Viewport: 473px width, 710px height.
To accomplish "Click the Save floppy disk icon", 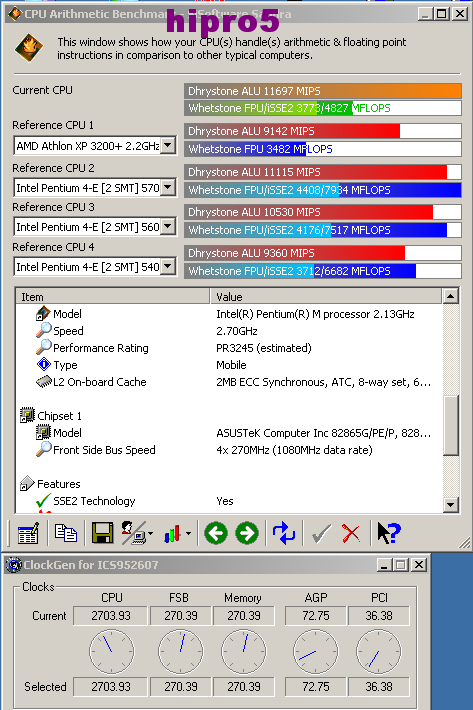I will pos(102,533).
